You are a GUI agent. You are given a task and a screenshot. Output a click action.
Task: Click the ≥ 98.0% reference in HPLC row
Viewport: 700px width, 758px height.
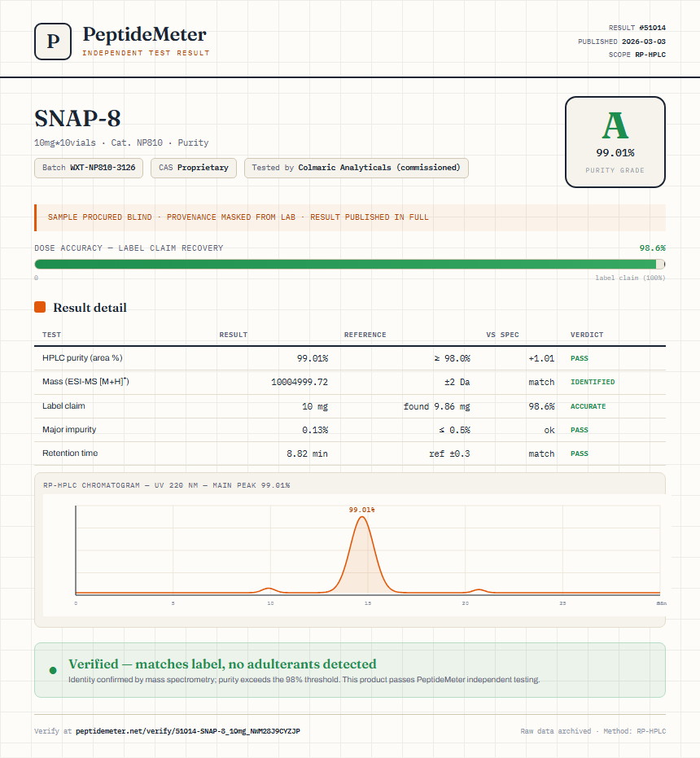coord(452,358)
